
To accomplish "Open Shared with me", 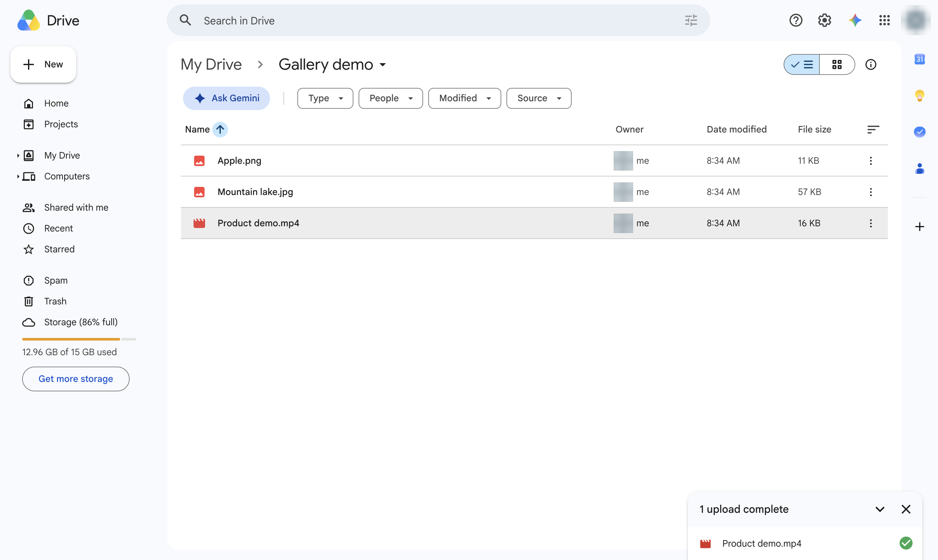I will 66,207.
